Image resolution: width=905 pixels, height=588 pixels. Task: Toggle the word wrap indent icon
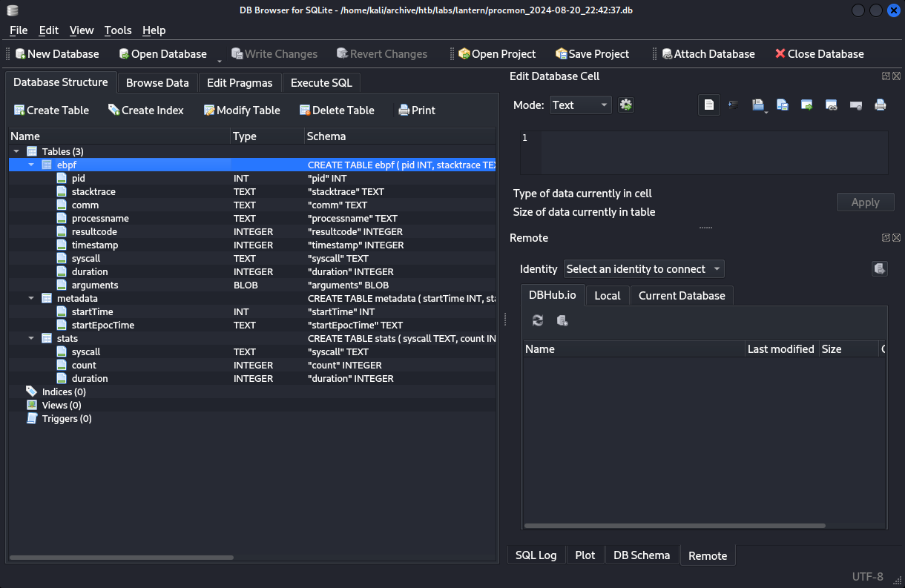coord(734,105)
